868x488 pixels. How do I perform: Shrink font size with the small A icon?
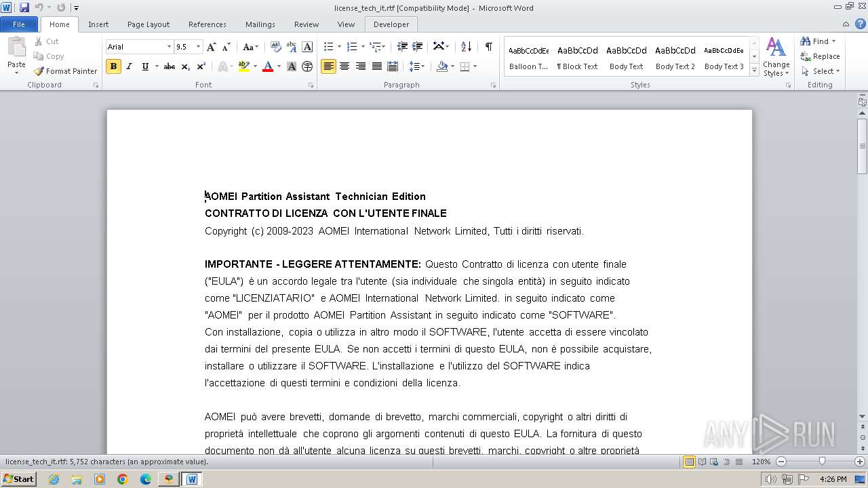coord(226,47)
